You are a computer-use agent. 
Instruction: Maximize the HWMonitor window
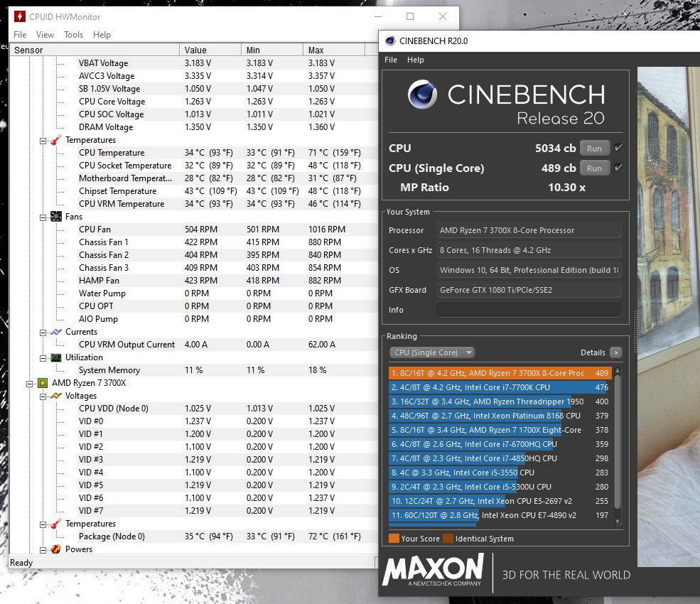tap(410, 16)
